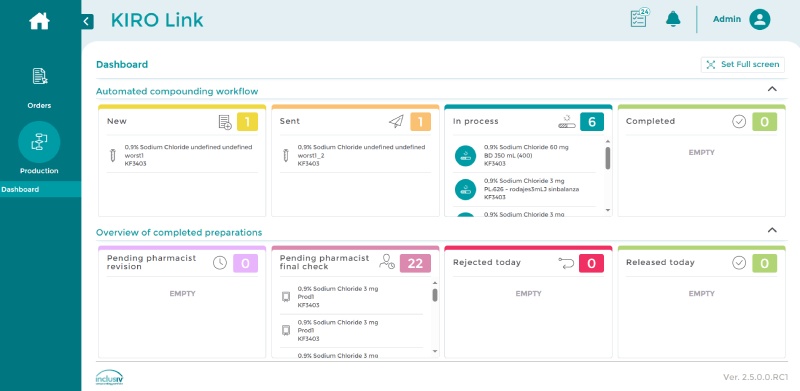This screenshot has height=391, width=800.
Task: Click the Pending pharmacist revision clock icon
Action: (x=220, y=263)
